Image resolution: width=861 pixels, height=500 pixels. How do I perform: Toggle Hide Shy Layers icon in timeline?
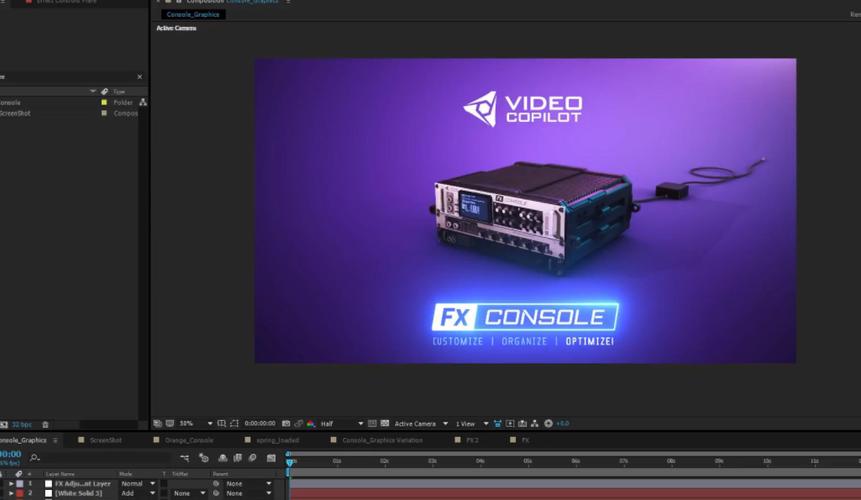click(223, 458)
